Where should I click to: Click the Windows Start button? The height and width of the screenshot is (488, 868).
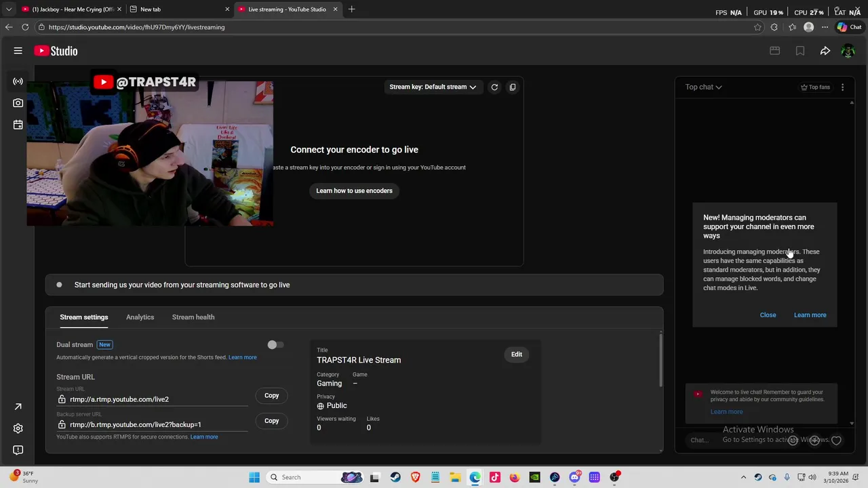(254, 477)
